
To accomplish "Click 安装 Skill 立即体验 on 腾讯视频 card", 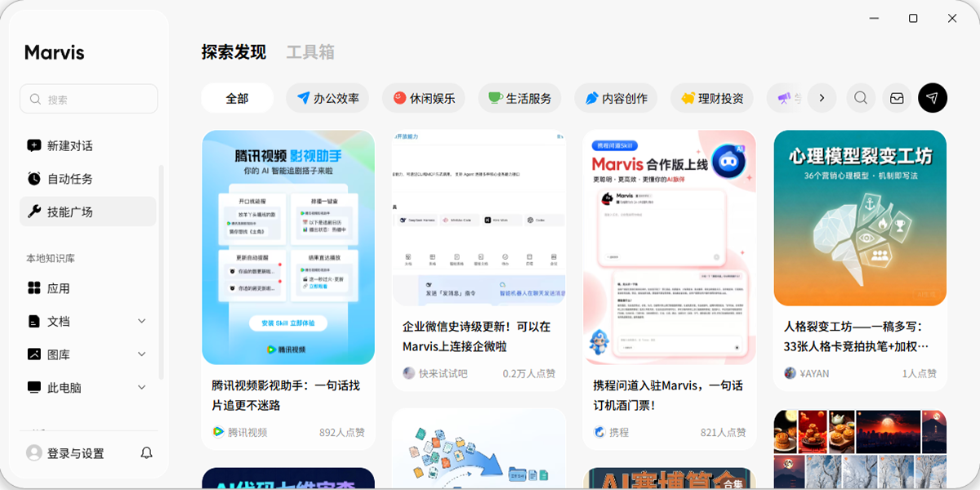I will [x=287, y=323].
